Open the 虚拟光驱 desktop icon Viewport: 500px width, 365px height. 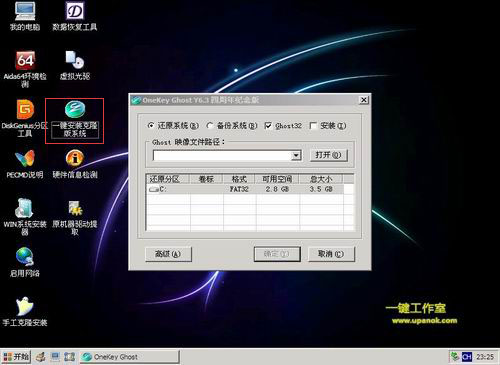click(x=75, y=66)
